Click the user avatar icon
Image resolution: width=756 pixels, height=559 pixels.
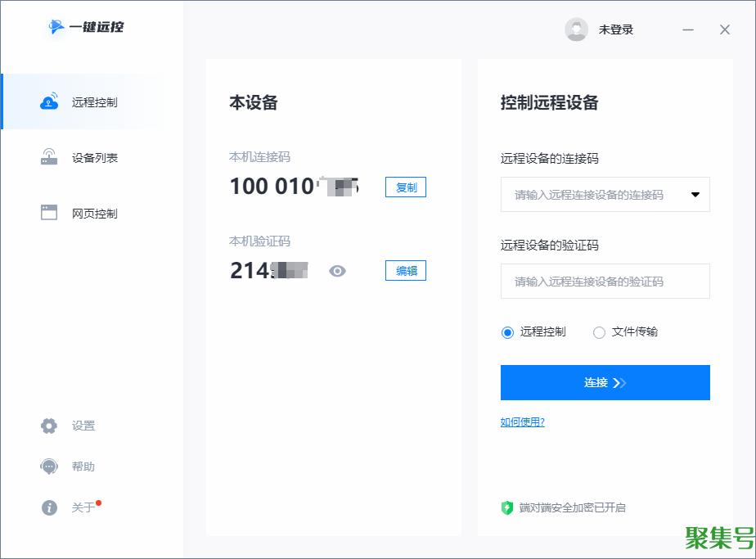[x=576, y=29]
